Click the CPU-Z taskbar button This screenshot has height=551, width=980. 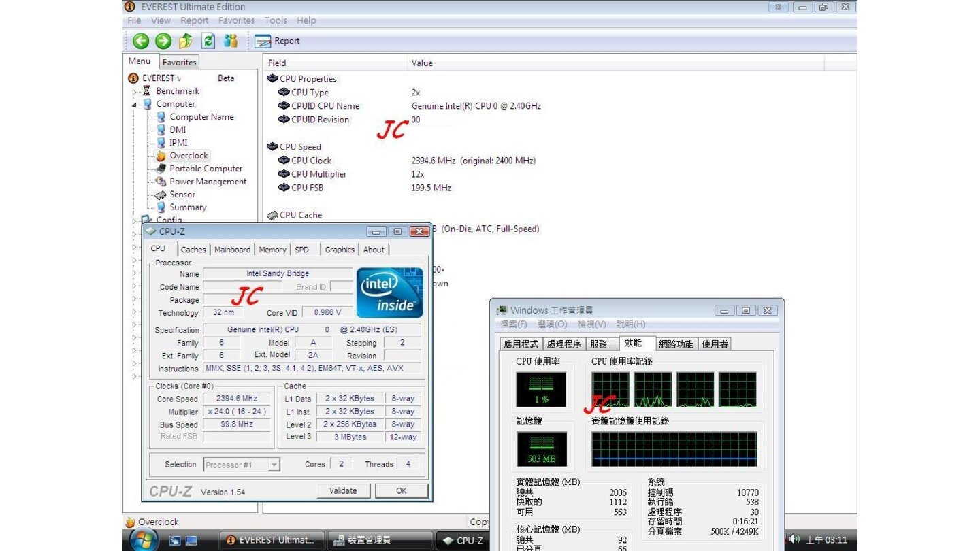tap(463, 540)
